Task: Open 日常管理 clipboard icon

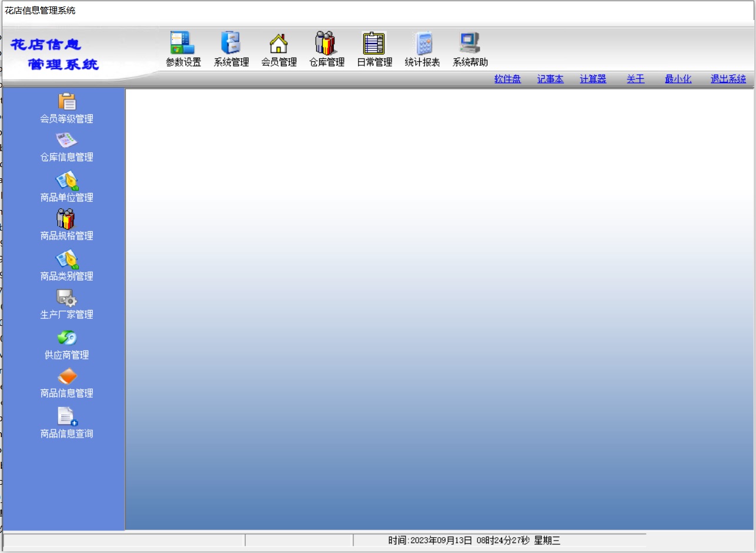Action: (374, 44)
